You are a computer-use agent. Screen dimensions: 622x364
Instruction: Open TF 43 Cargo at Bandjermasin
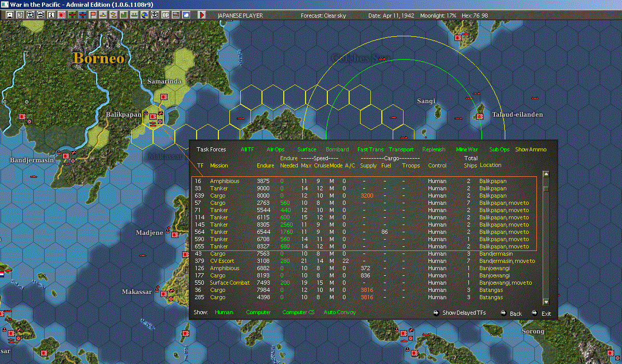364,254
